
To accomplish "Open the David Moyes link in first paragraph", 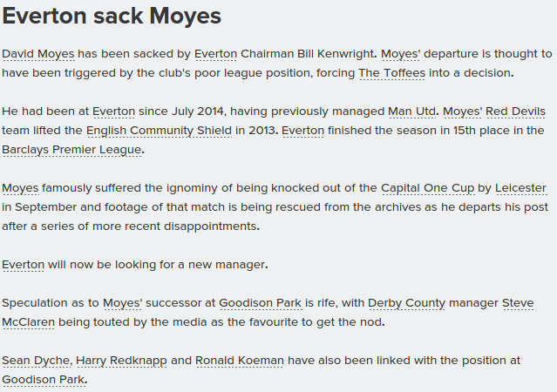I will pos(38,54).
